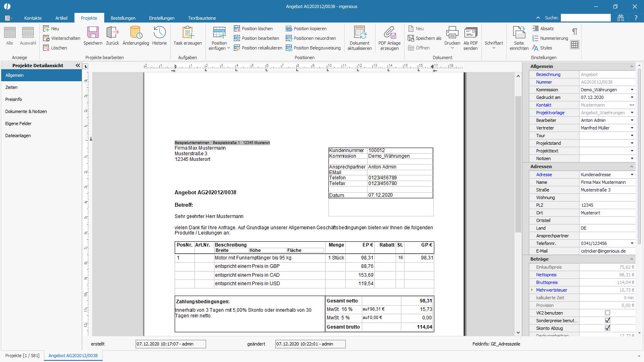Select Zeiten in the detail sidebar
This screenshot has width=644, height=362.
[41, 87]
